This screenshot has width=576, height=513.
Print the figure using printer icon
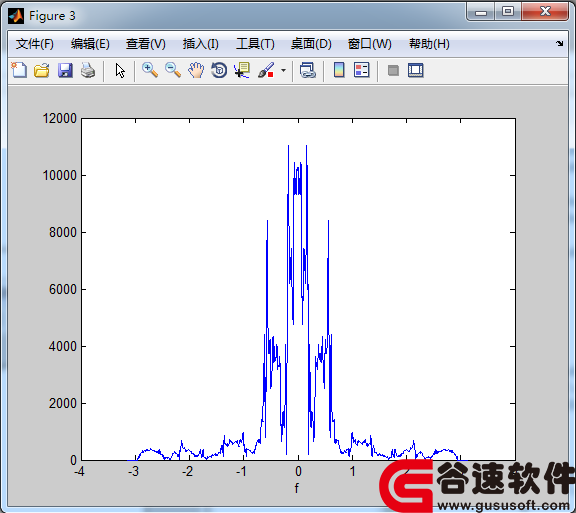coord(88,70)
